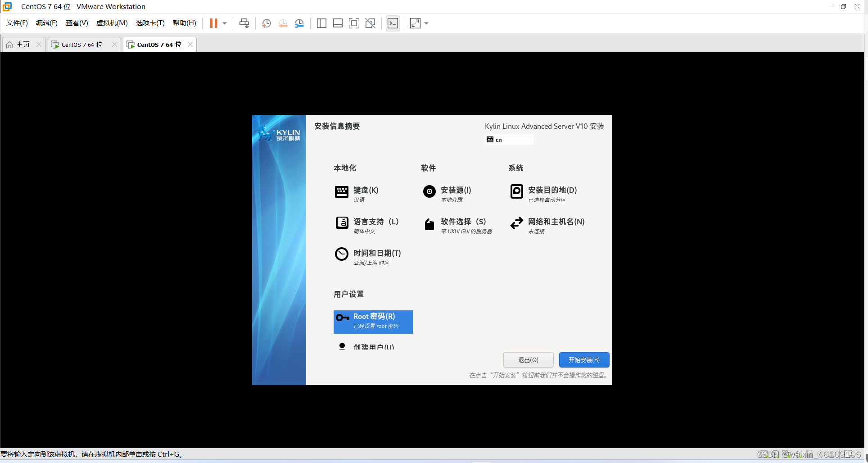Click the keyboard icon for 键盘(K)

tap(342, 192)
